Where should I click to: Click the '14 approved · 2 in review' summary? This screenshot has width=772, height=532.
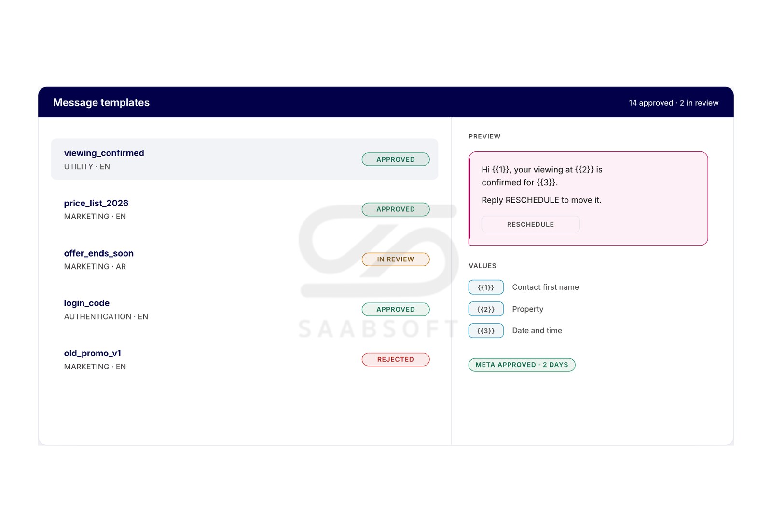click(x=674, y=103)
